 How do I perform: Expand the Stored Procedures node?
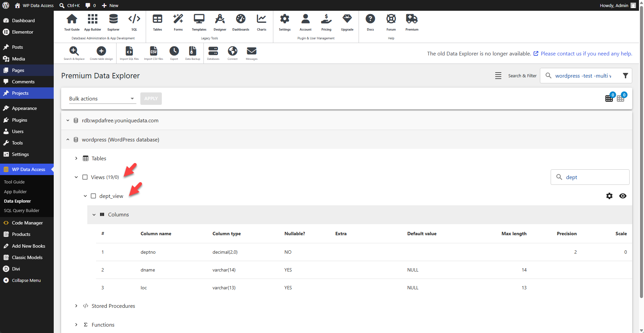76,306
